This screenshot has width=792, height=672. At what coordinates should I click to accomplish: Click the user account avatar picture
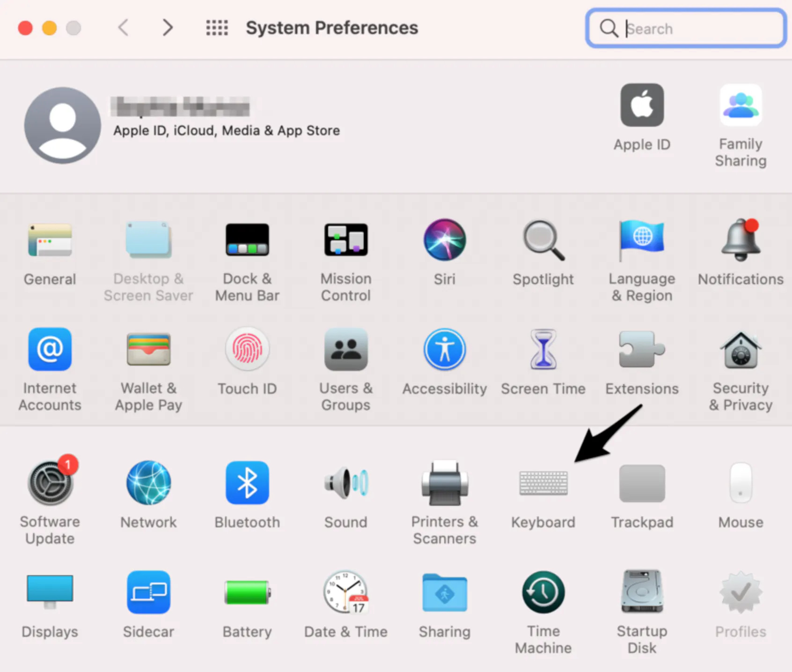pyautogui.click(x=62, y=125)
